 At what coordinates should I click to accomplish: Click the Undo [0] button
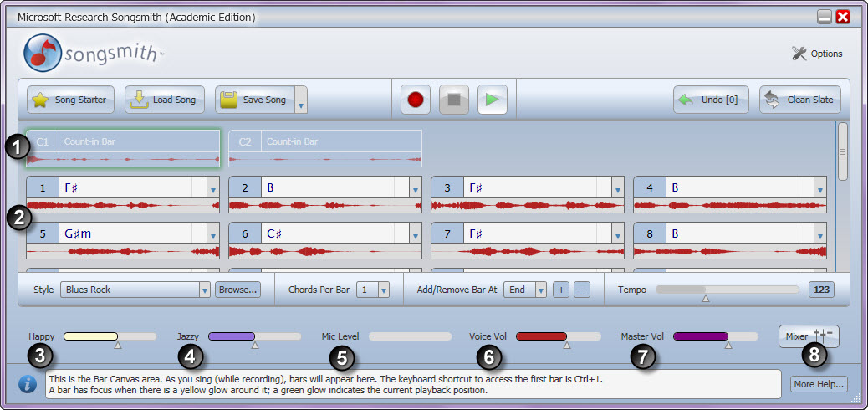pos(711,100)
